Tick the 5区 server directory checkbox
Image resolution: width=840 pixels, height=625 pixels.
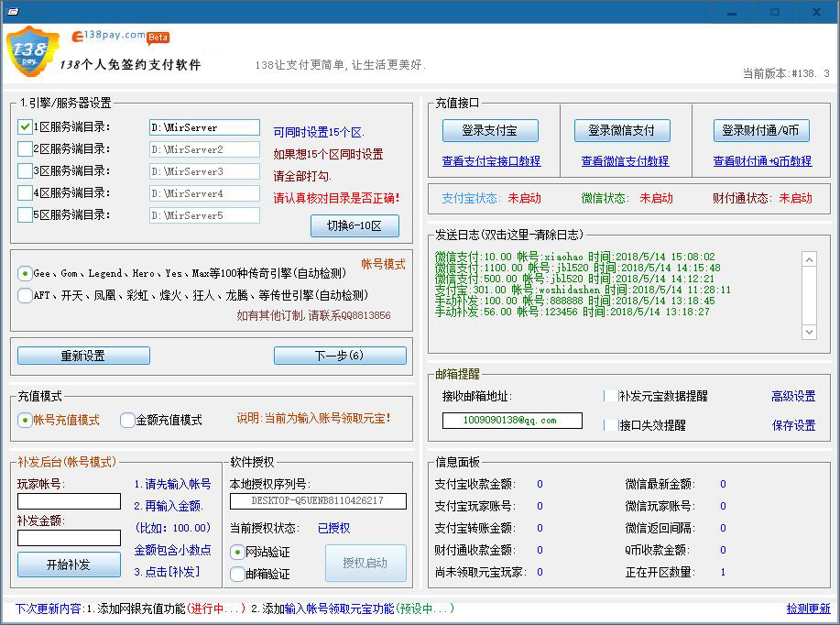(25, 215)
